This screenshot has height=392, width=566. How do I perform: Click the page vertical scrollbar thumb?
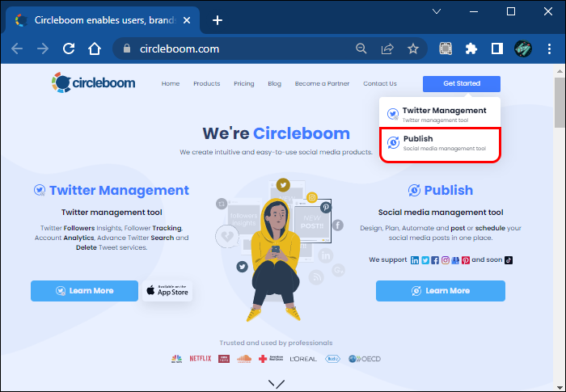coord(560,102)
